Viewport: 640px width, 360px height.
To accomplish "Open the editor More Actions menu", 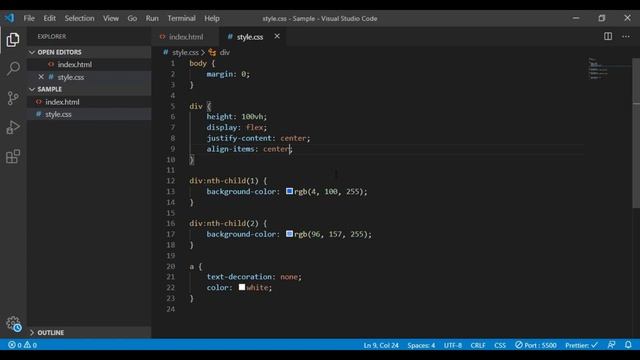I will 626,36.
